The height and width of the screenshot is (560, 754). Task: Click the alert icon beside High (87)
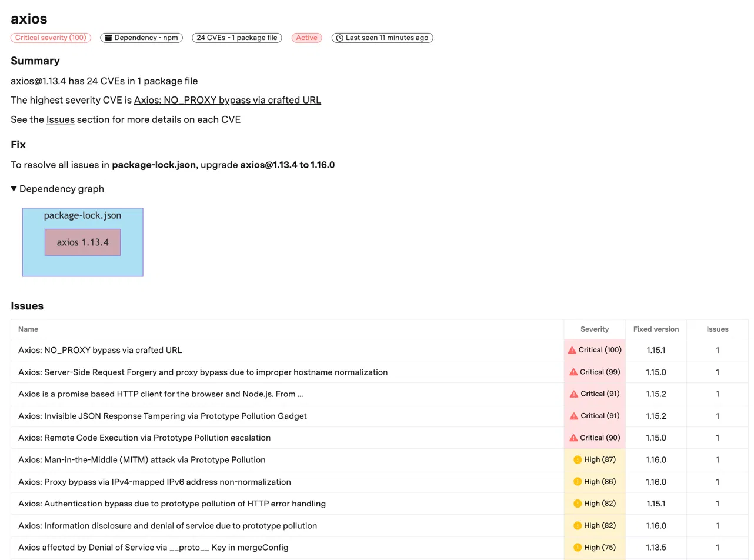click(x=578, y=459)
